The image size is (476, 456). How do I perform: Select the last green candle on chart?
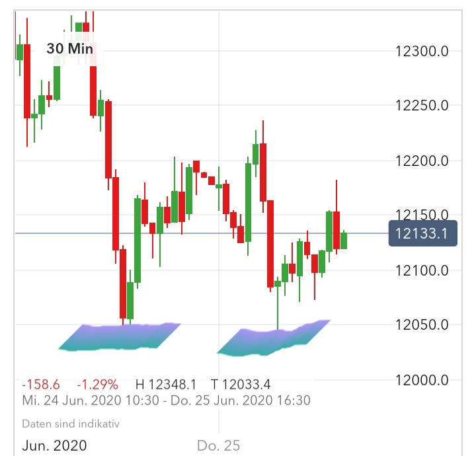pyautogui.click(x=344, y=240)
